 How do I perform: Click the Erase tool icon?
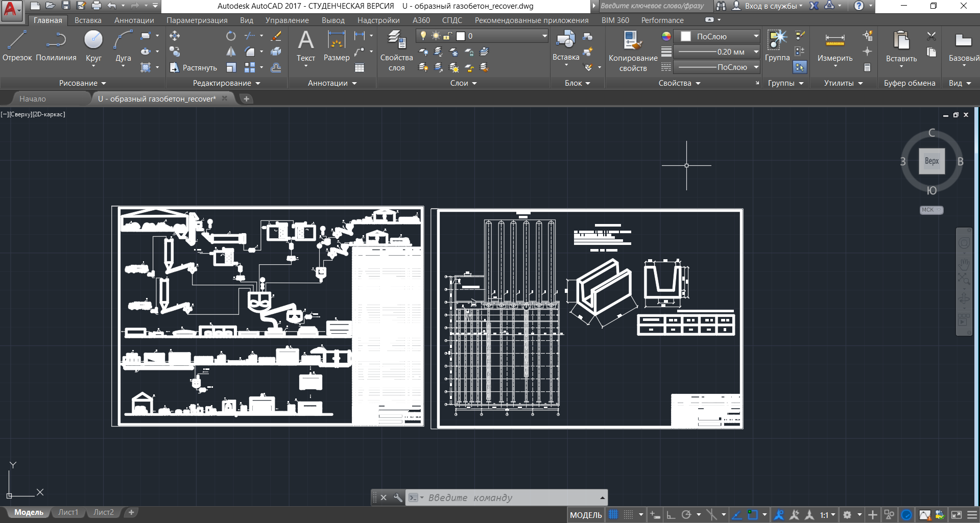point(276,36)
